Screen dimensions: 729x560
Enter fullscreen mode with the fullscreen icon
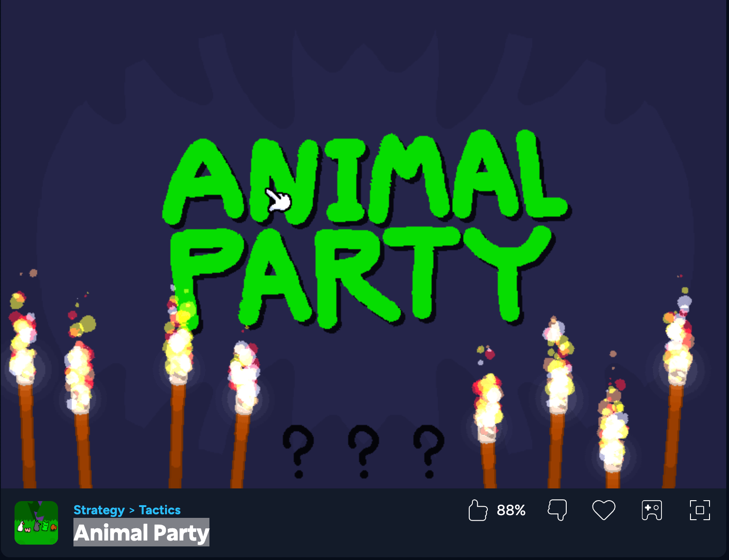[x=700, y=510]
